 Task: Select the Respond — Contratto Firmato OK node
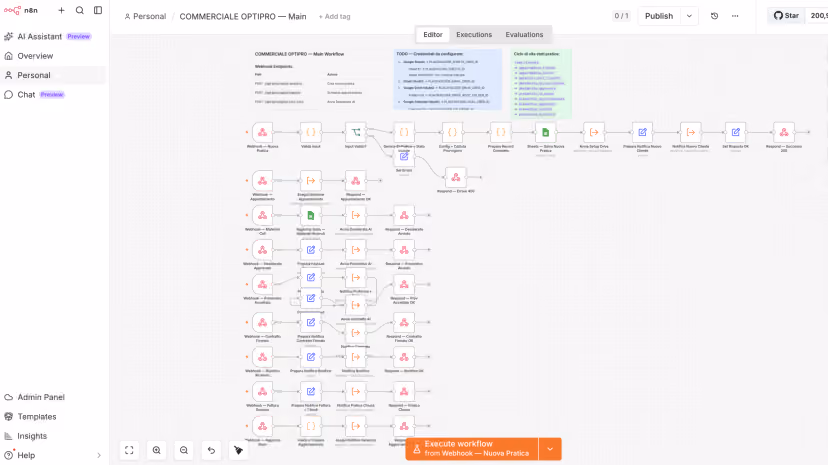pos(404,322)
